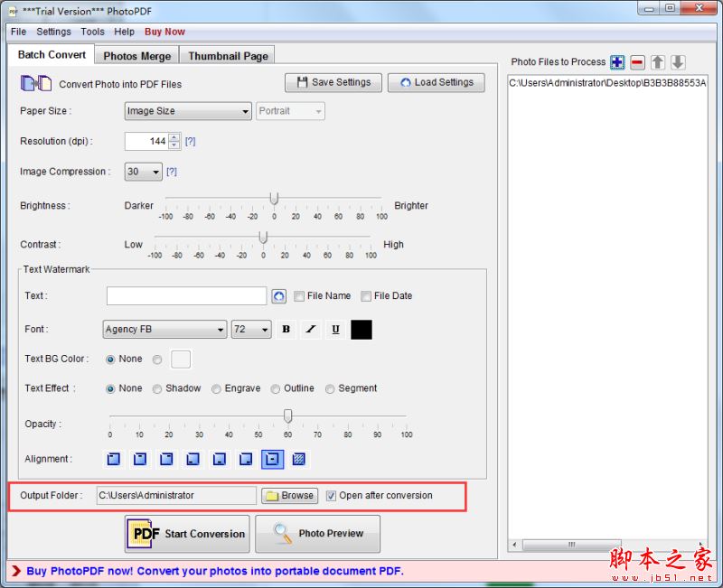The image size is (723, 588).
Task: Toggle italic watermark font
Action: click(311, 329)
